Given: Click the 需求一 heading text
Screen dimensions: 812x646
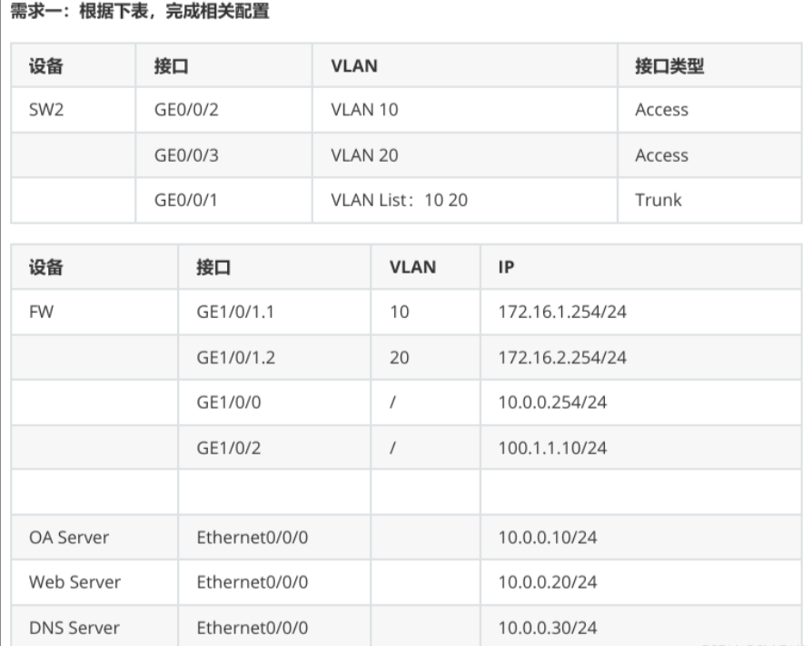Looking at the screenshot, I should [35, 10].
